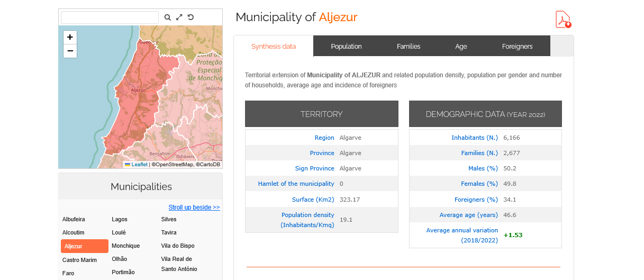Select the highlighted Aljezur municipality

point(85,246)
